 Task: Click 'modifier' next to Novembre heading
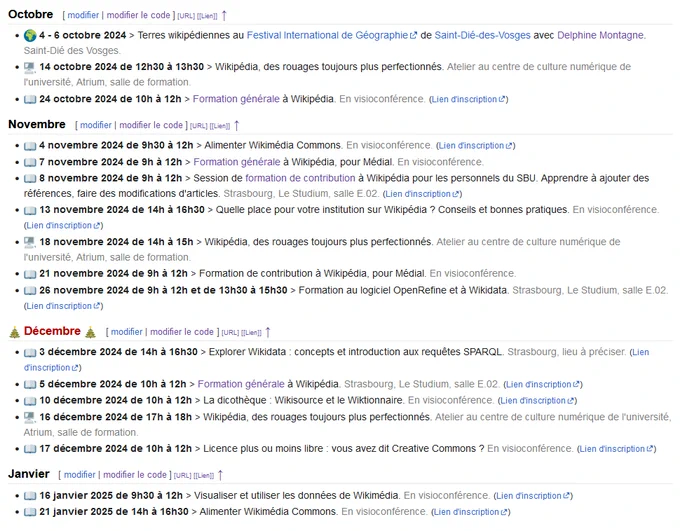click(x=96, y=125)
